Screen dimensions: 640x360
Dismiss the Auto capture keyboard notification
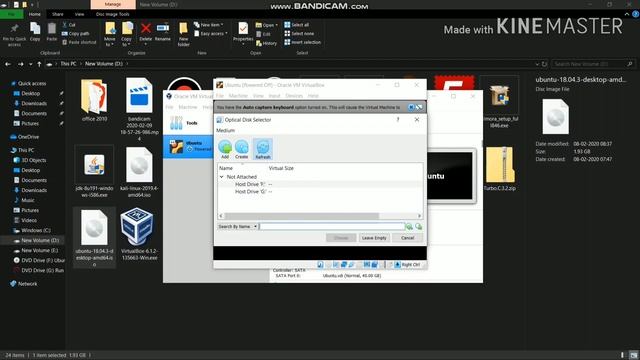click(411, 107)
